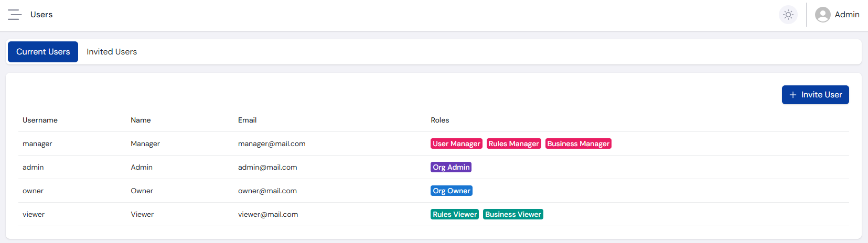This screenshot has width=868, height=243.
Task: Click the User Manager role badge
Action: coord(456,143)
